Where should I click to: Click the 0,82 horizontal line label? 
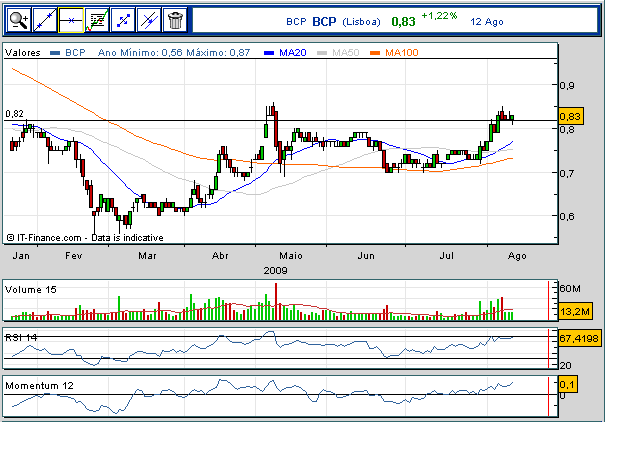15,114
